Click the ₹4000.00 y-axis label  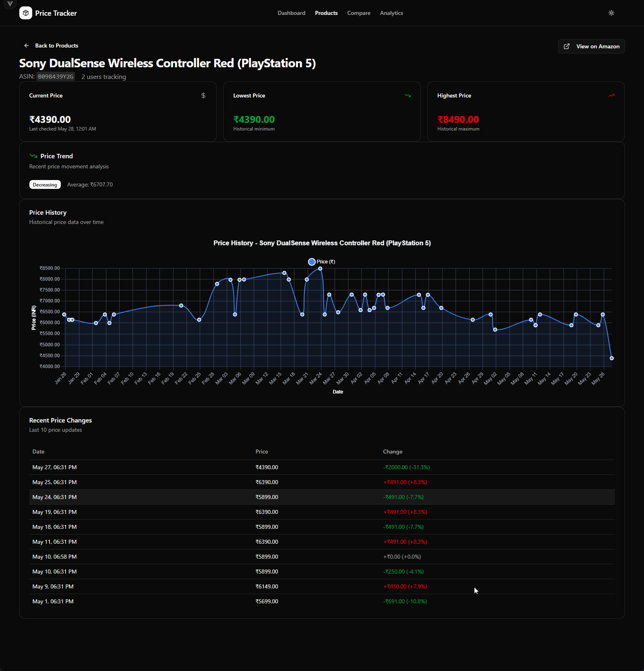click(x=50, y=367)
